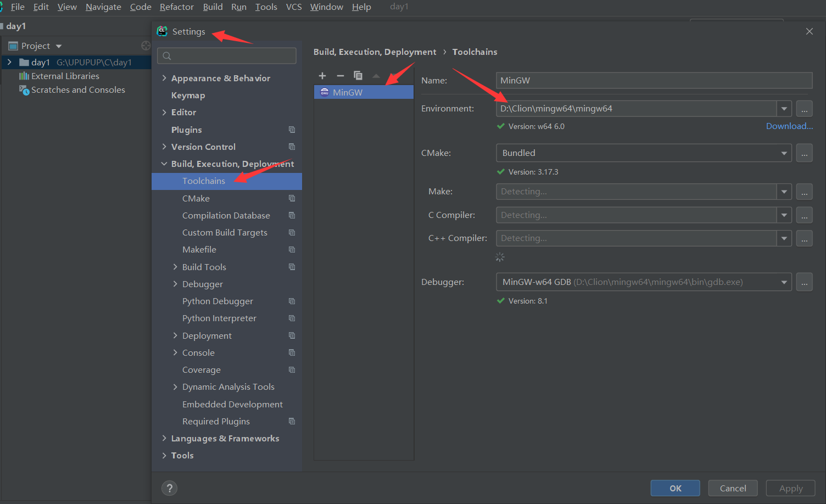Click Custom Build Targets project icon

click(292, 232)
